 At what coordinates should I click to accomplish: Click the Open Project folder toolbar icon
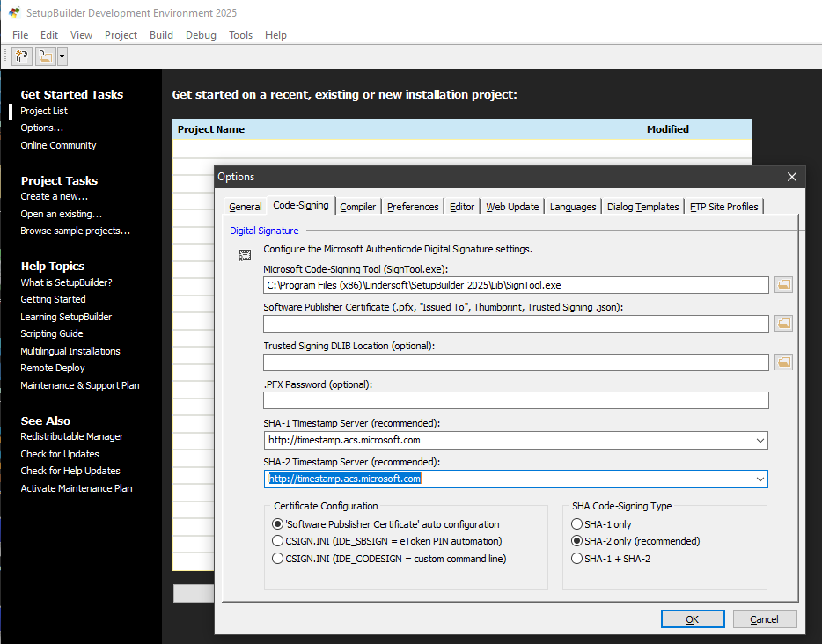(x=45, y=56)
